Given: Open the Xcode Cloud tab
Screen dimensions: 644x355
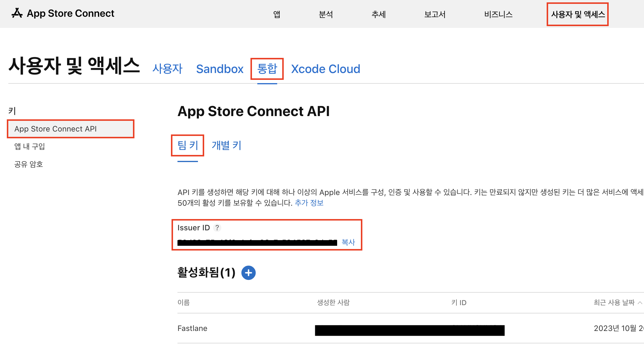Looking at the screenshot, I should click(326, 69).
